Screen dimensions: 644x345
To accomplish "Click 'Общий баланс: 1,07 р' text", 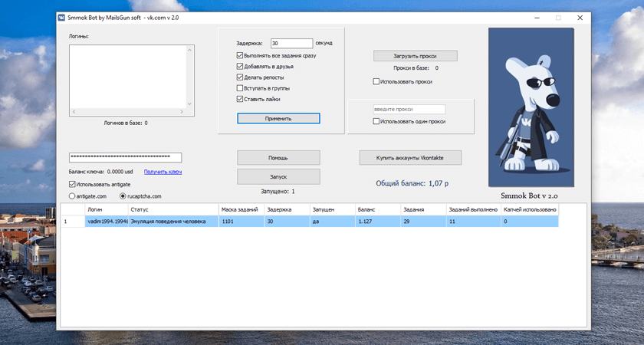I will pyautogui.click(x=412, y=183).
